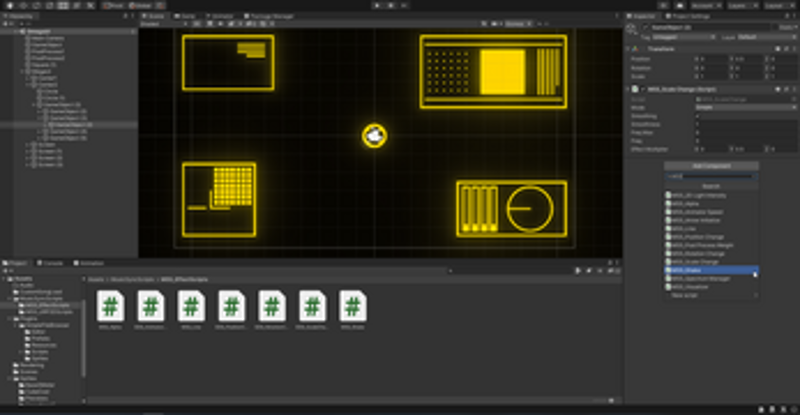This screenshot has width=800, height=415.
Task: Click the Freq Max value field
Action: click(746, 133)
